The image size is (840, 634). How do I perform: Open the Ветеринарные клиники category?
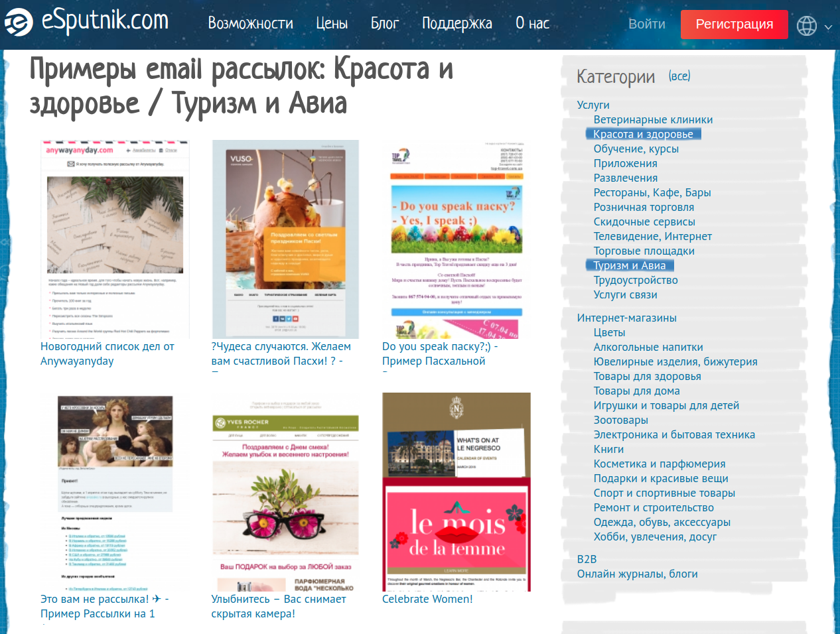coord(653,119)
